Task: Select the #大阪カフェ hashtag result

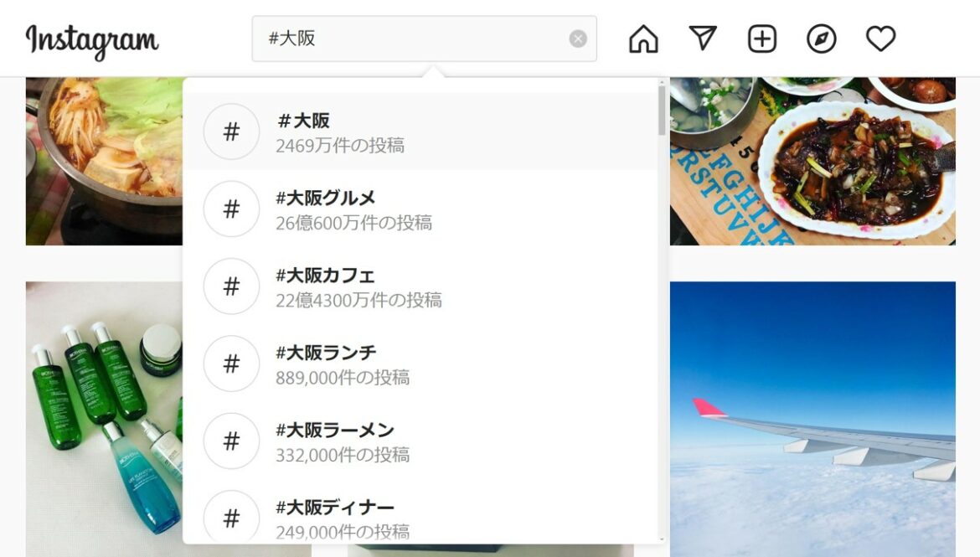Action: (420, 286)
